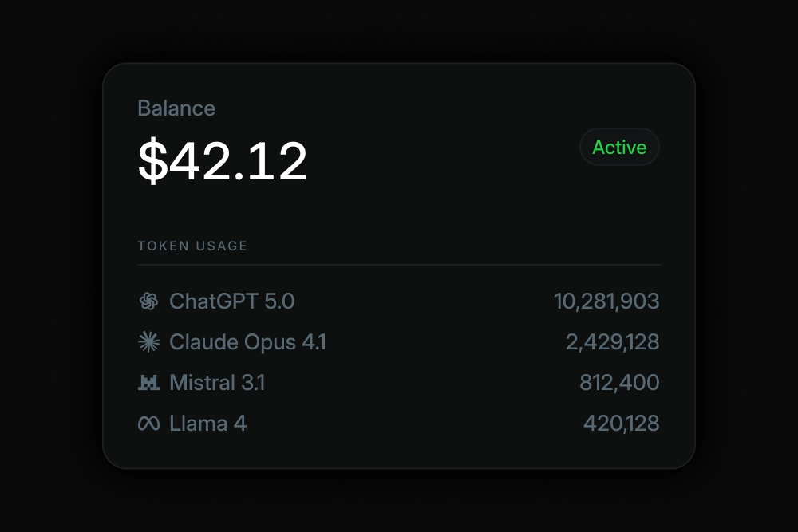Click the TOKEN USAGE section header
This screenshot has width=798, height=532.
[x=192, y=246]
